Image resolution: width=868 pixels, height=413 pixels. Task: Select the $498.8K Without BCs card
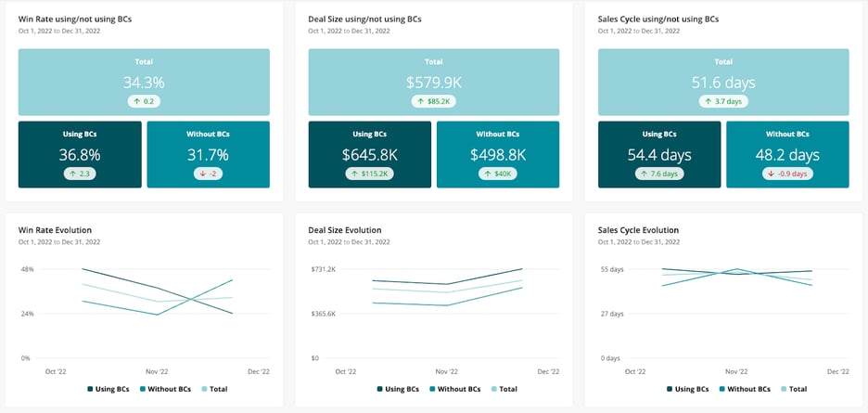coord(498,152)
